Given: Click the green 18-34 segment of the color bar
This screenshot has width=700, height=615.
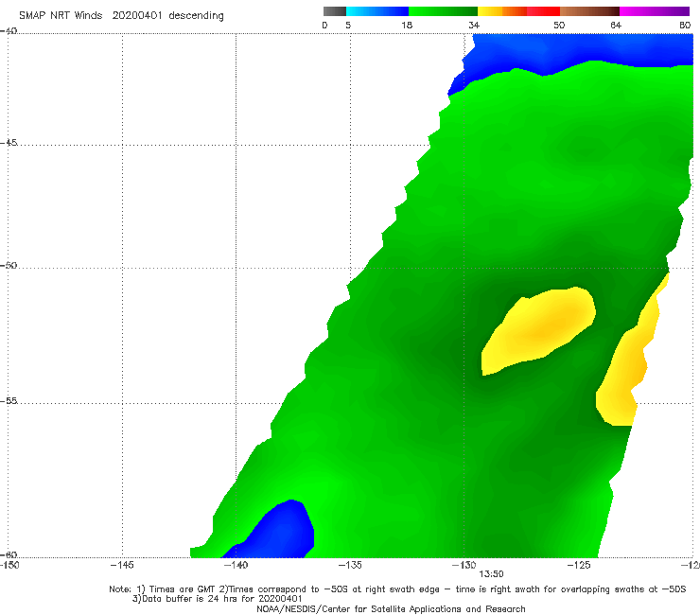Looking at the screenshot, I should point(443,11).
